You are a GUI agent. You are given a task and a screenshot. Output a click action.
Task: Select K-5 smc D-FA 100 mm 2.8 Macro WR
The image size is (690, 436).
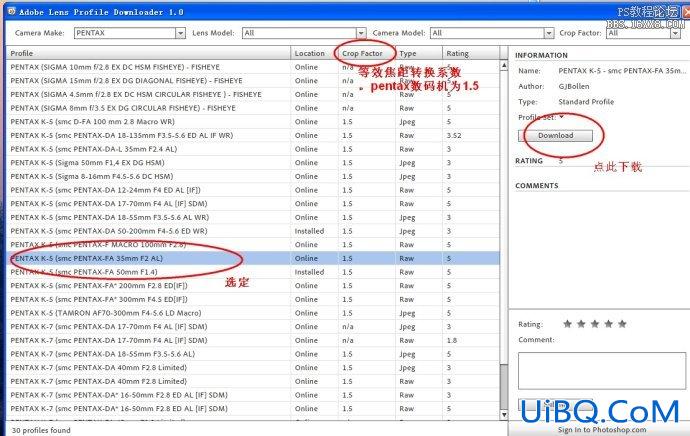[253, 121]
